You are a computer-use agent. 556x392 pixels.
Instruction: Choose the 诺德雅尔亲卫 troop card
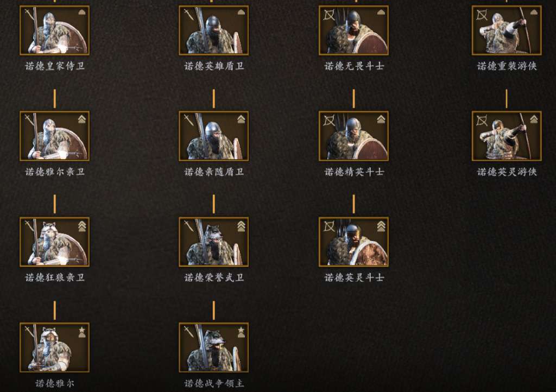pyautogui.click(x=54, y=136)
